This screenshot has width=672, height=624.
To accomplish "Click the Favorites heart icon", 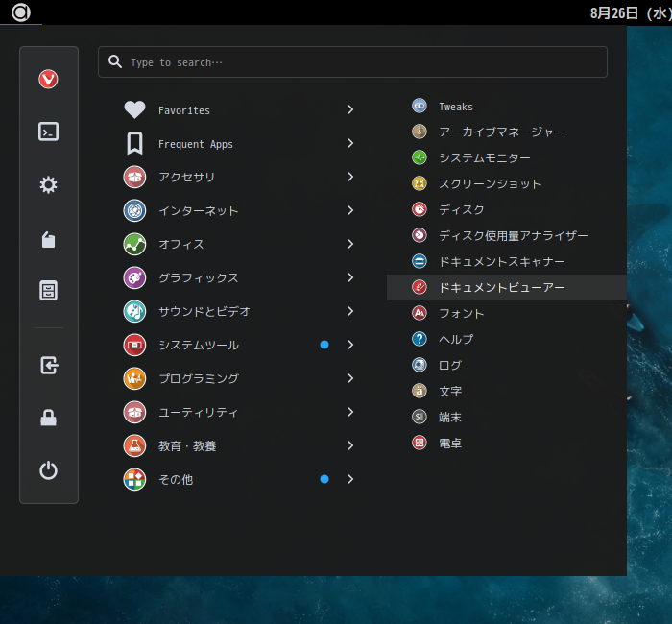I will point(134,109).
